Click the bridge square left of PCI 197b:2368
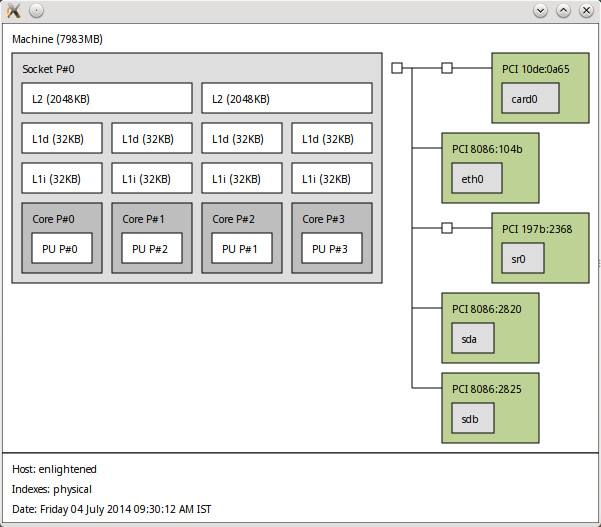Screen dimensions: 601x527 click(x=447, y=228)
